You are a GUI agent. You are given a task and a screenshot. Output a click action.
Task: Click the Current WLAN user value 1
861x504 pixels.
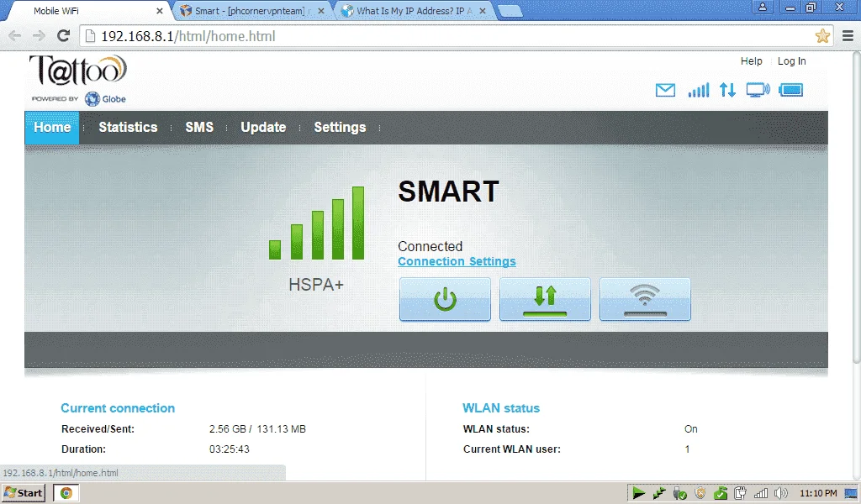pyautogui.click(x=687, y=449)
